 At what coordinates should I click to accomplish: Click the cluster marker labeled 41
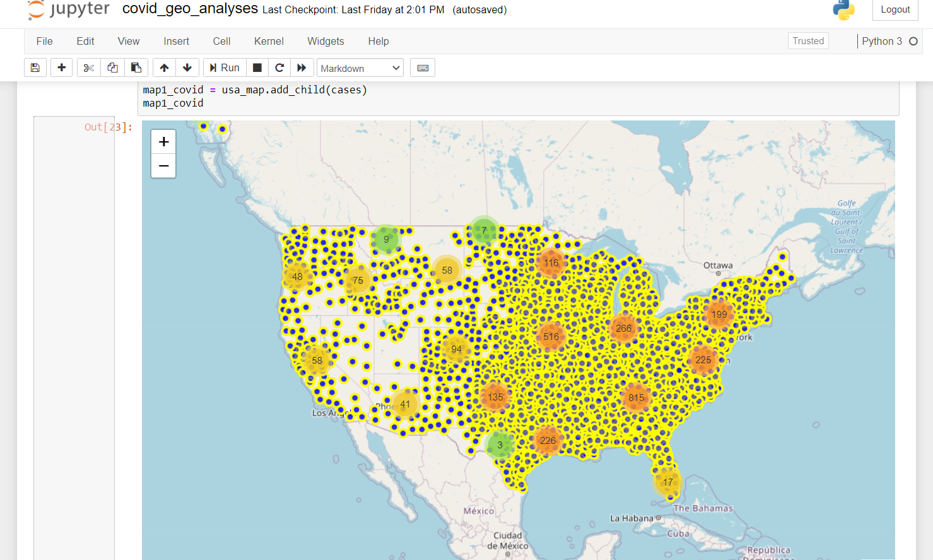405,404
